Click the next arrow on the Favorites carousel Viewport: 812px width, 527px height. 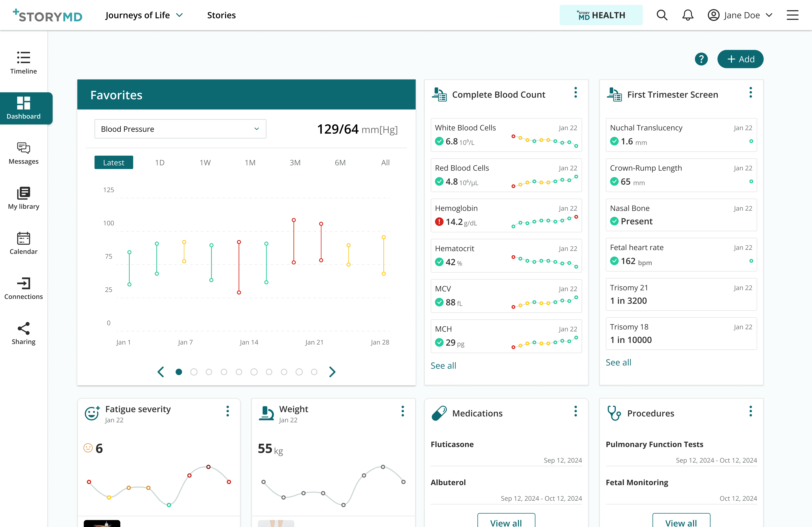coord(332,372)
